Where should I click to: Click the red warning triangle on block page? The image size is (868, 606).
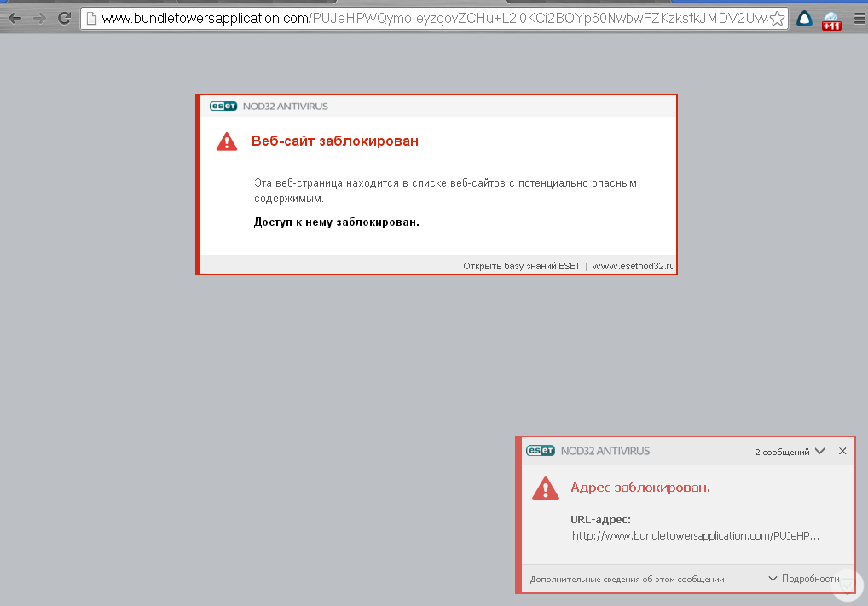point(227,141)
